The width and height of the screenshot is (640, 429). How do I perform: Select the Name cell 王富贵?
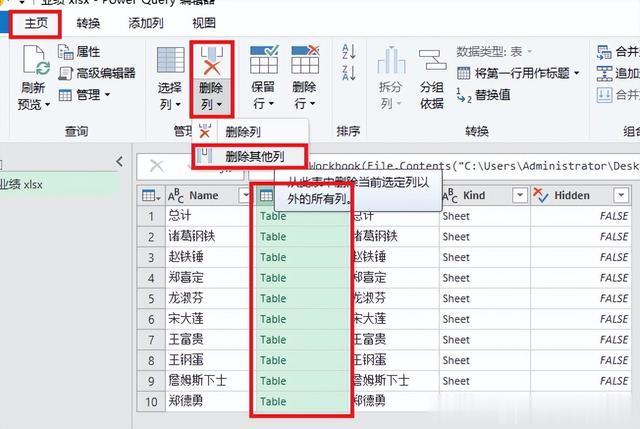tap(186, 340)
